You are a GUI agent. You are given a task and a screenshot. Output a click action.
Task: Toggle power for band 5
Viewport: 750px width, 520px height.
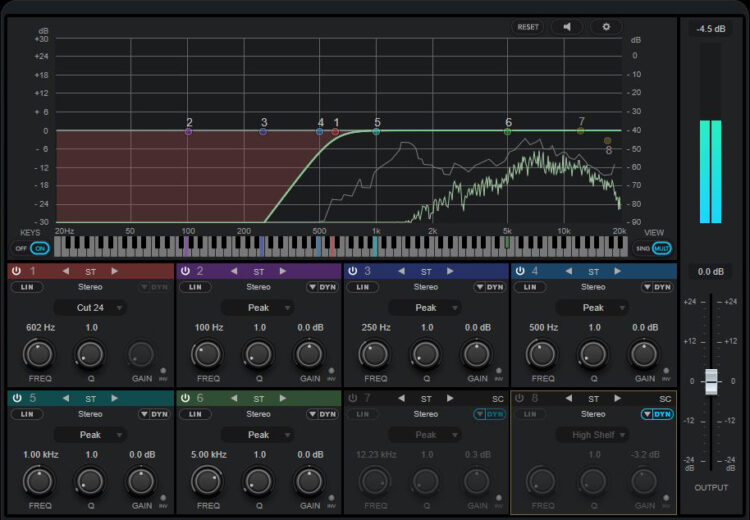[x=17, y=398]
